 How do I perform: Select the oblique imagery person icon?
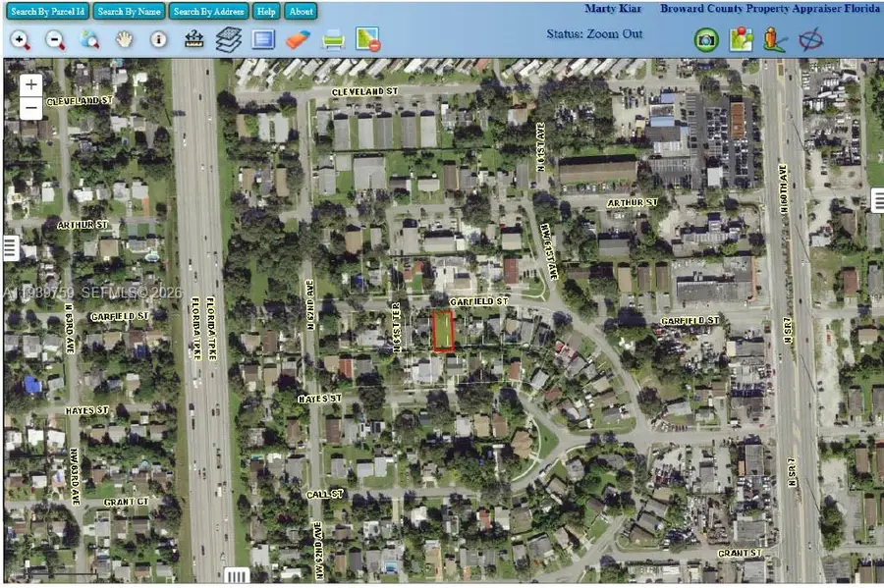click(x=772, y=38)
